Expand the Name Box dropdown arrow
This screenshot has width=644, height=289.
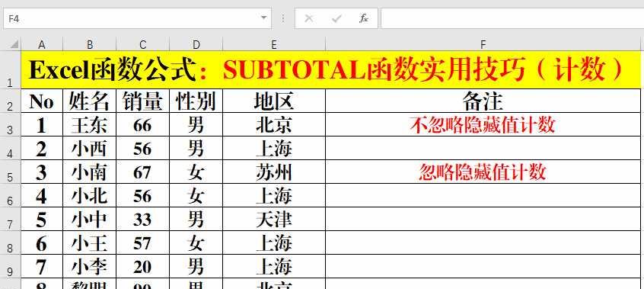[263, 18]
